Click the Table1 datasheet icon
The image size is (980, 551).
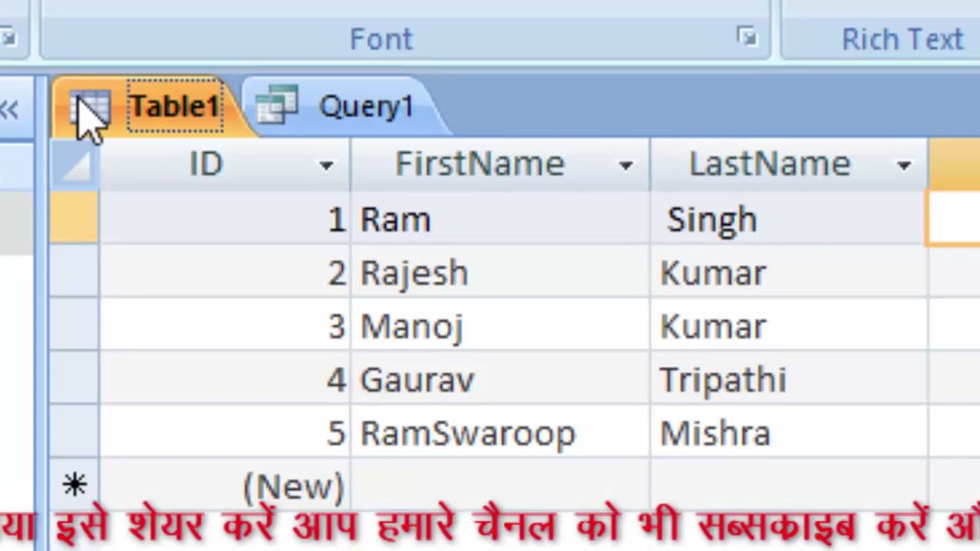(90, 107)
